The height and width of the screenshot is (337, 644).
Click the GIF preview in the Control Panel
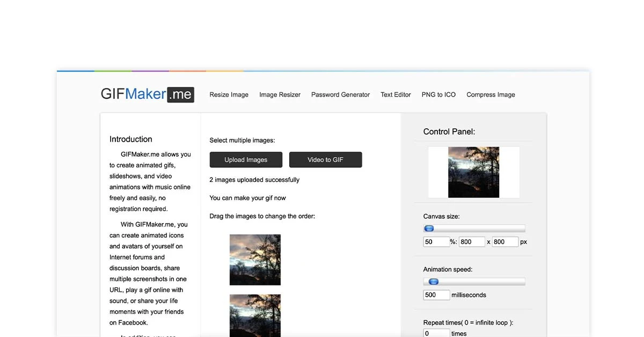coord(474,172)
